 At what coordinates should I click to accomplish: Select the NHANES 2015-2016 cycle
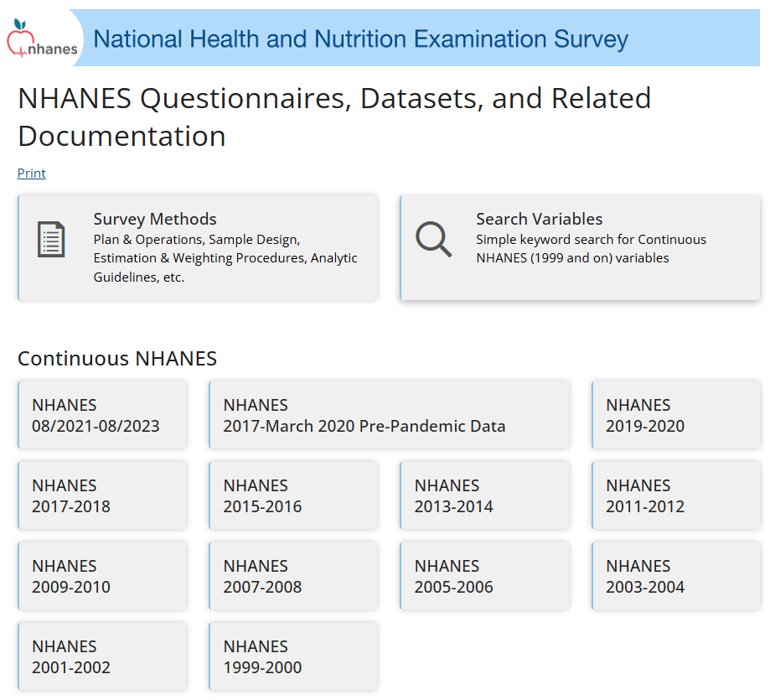coord(292,495)
